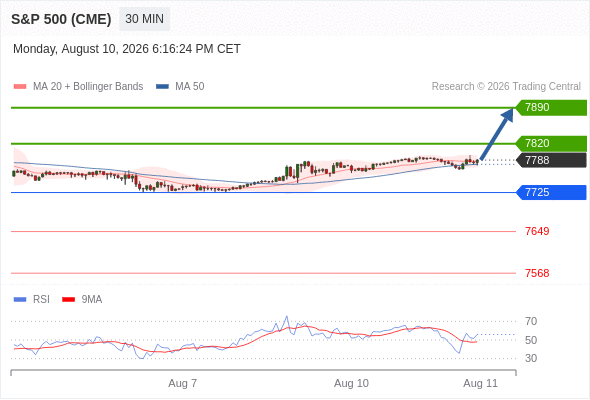Select the 7890 green resistance label
This screenshot has height=400, width=590.
click(x=551, y=108)
